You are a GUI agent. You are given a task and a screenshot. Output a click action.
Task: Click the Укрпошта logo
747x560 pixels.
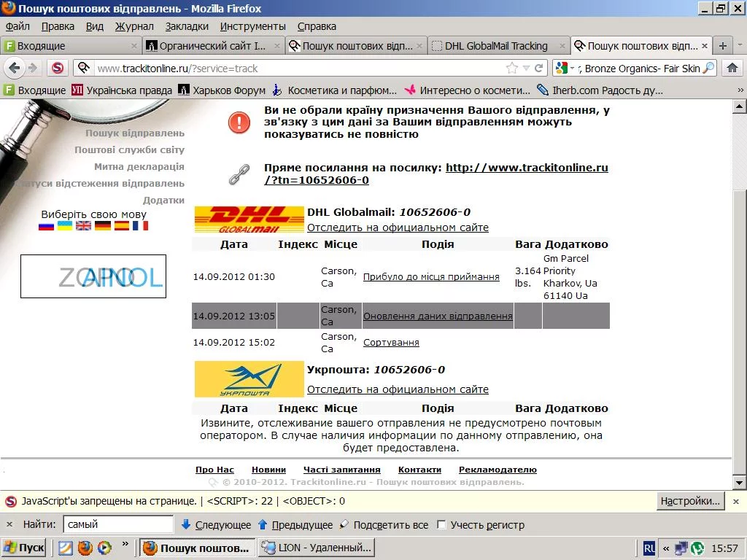point(249,379)
